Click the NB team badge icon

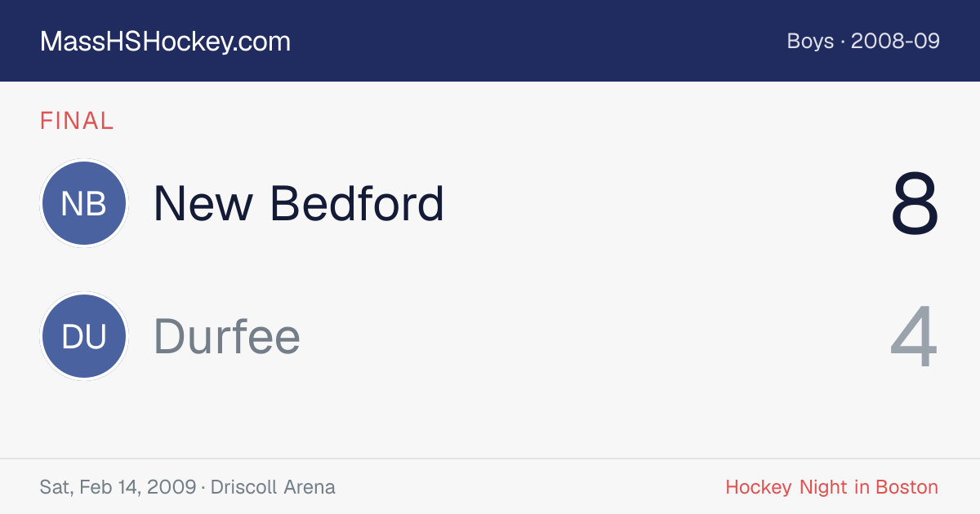click(84, 203)
